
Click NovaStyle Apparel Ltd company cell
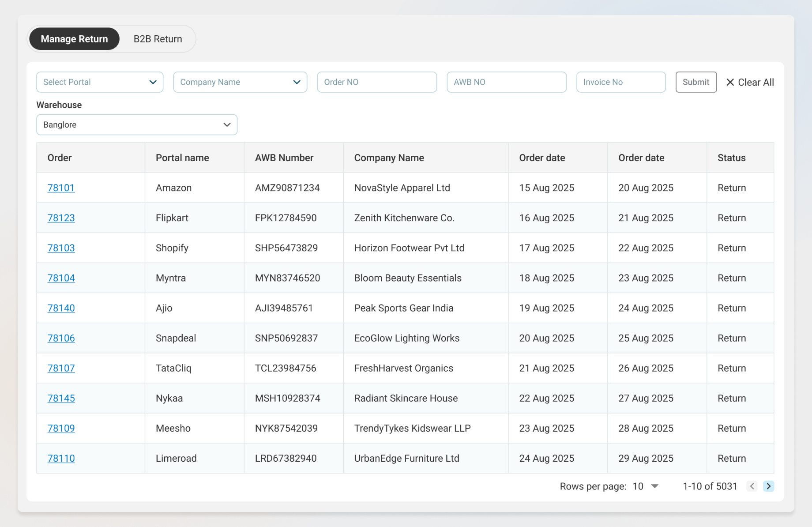tap(426, 188)
